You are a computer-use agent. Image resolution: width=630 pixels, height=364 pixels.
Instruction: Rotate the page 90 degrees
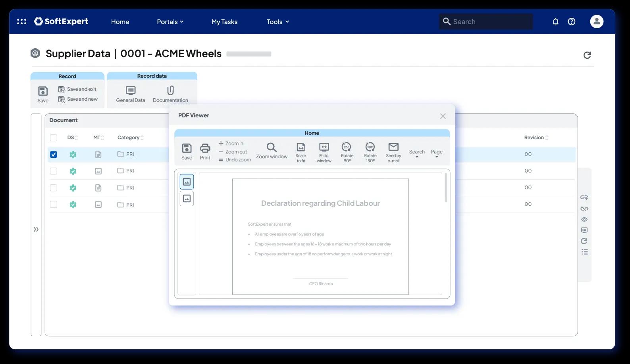(x=347, y=153)
